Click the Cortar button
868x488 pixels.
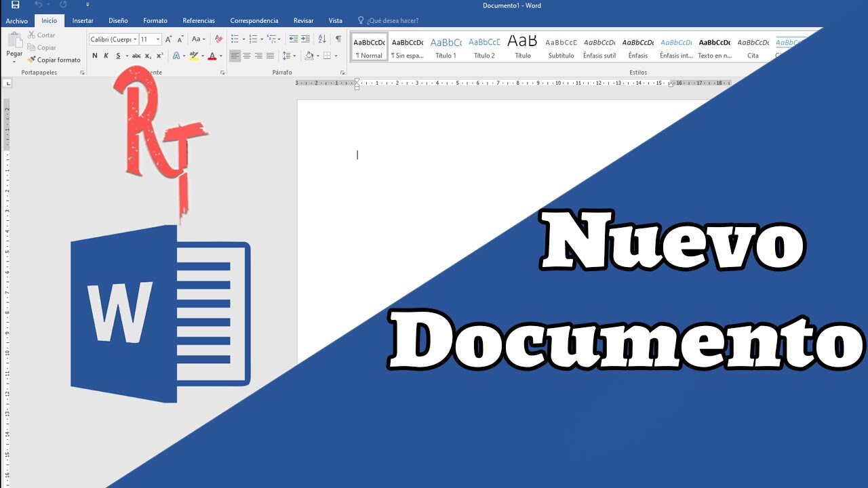(41, 35)
